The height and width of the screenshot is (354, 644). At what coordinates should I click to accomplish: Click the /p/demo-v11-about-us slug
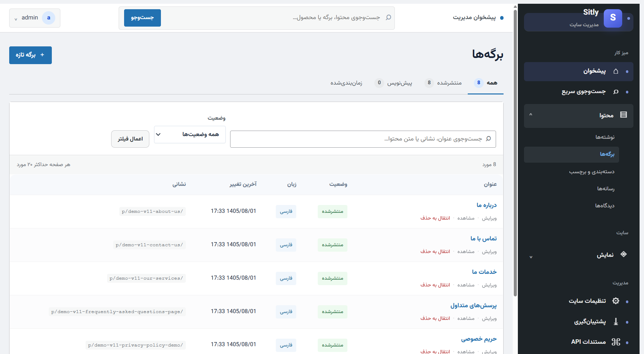click(152, 211)
